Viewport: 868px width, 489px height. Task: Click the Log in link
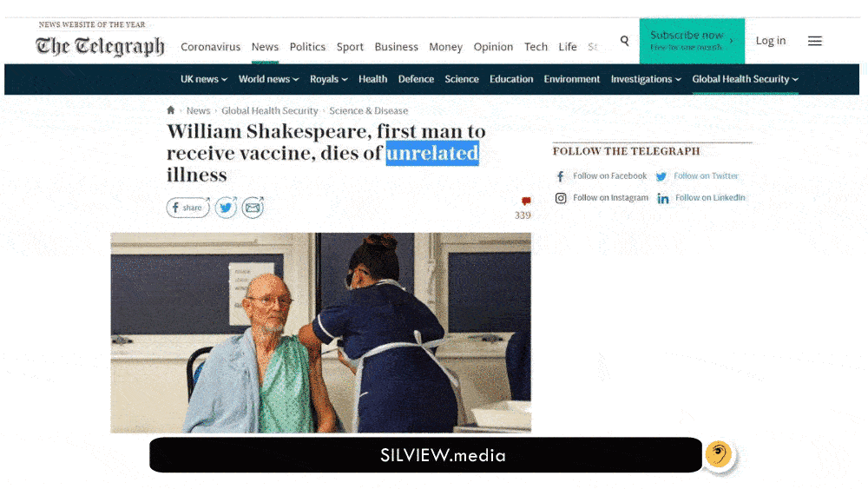[771, 41]
